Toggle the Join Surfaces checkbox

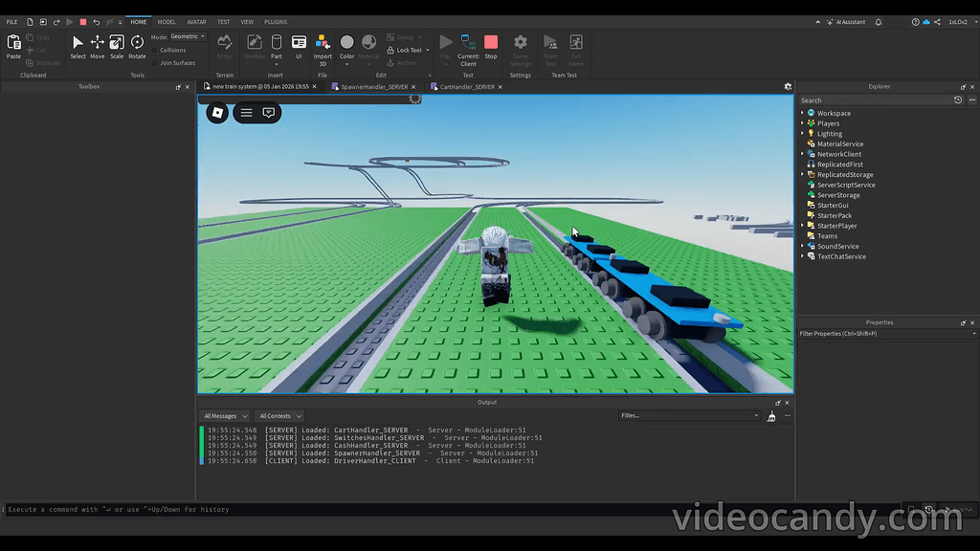tap(155, 63)
